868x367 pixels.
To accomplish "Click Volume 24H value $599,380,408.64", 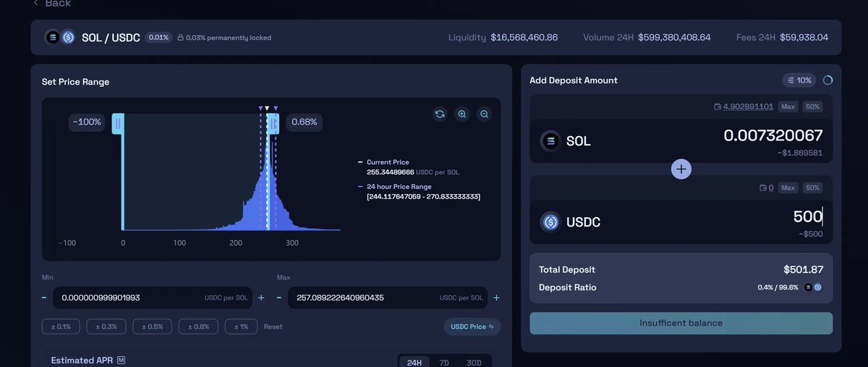I will [x=674, y=37].
